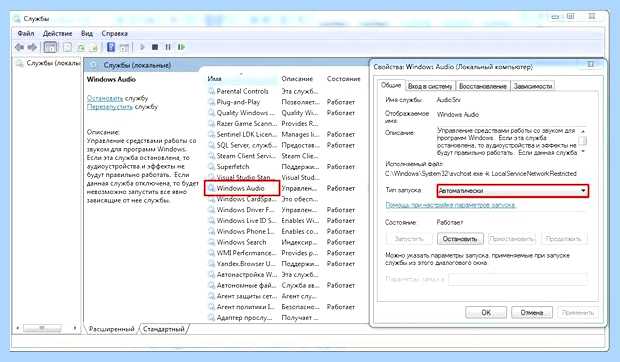Click the Forward arrow toolbar icon
620x362 pixels.
(x=32, y=47)
